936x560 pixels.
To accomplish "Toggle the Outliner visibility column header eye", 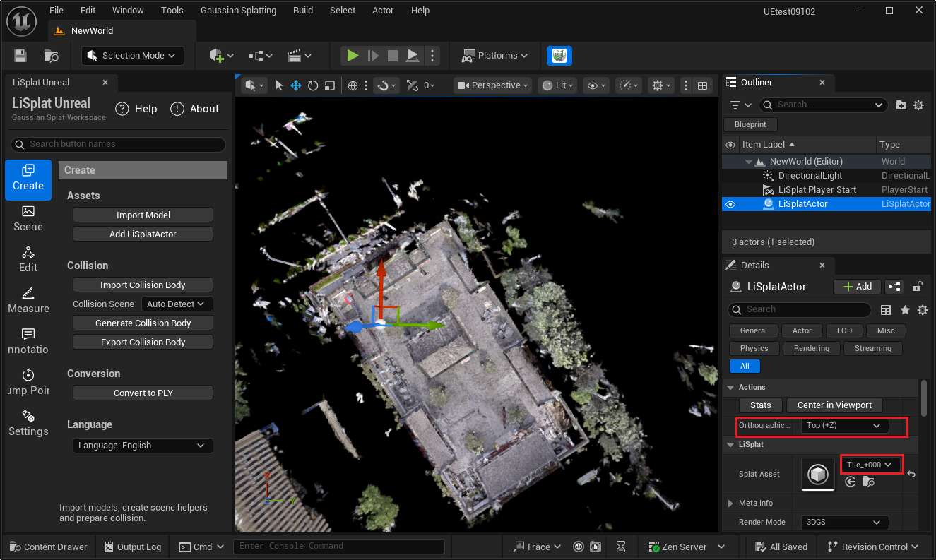I will coord(730,145).
